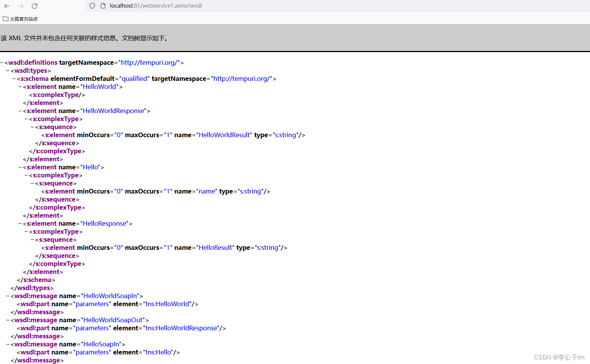Collapse complexType under HelloWorldResponse element
The height and width of the screenshot is (364, 590).
click(26, 119)
